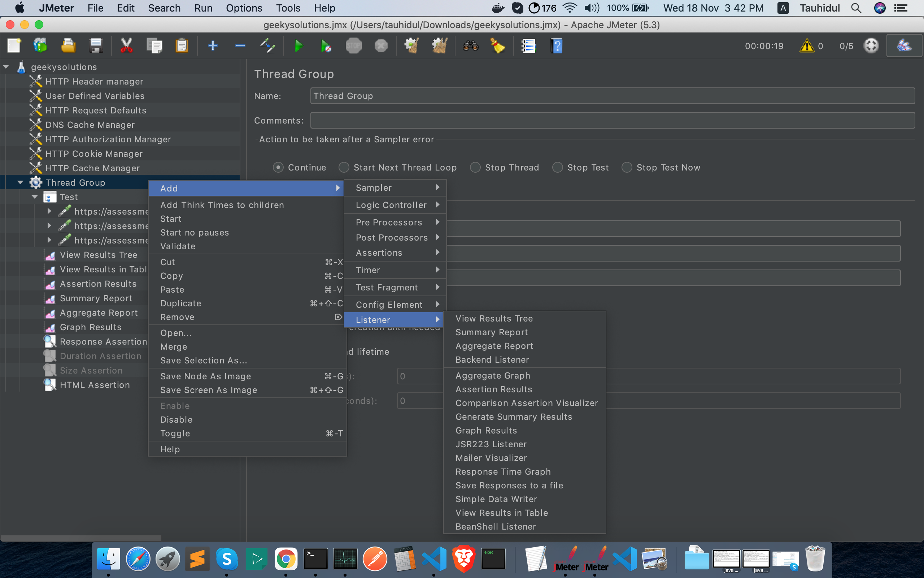Click the Comments input field
Image resolution: width=924 pixels, height=578 pixels.
click(613, 120)
